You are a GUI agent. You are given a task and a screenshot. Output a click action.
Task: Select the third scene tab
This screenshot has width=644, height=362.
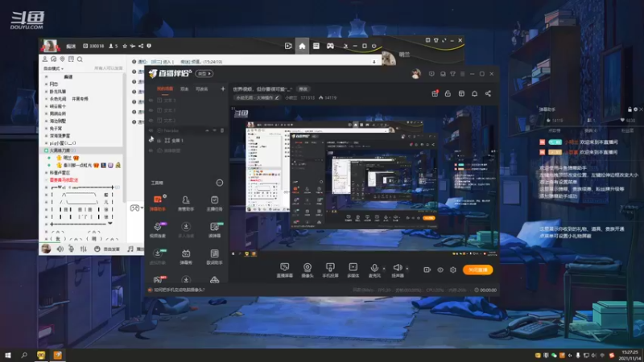tap(201, 89)
